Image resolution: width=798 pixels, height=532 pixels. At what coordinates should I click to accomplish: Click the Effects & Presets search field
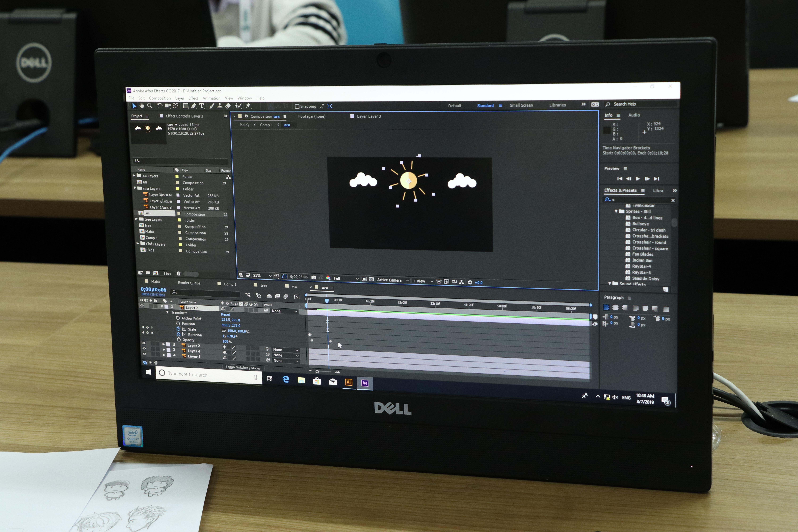coord(639,200)
